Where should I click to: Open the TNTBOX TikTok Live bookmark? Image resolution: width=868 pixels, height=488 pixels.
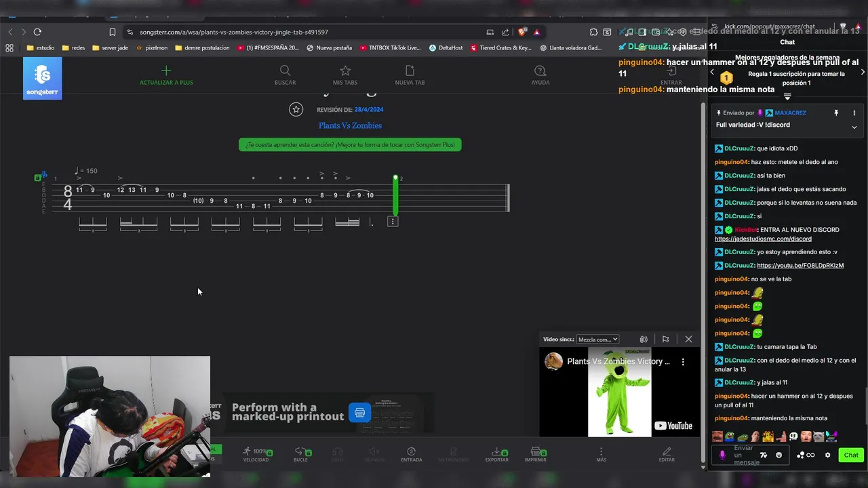coord(391,48)
